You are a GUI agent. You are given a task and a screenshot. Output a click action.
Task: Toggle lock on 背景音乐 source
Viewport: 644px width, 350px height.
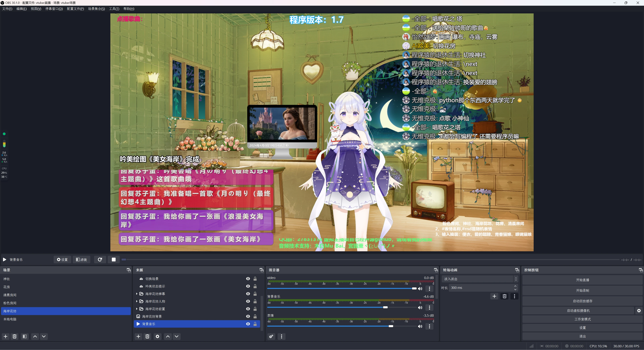pyautogui.click(x=255, y=324)
